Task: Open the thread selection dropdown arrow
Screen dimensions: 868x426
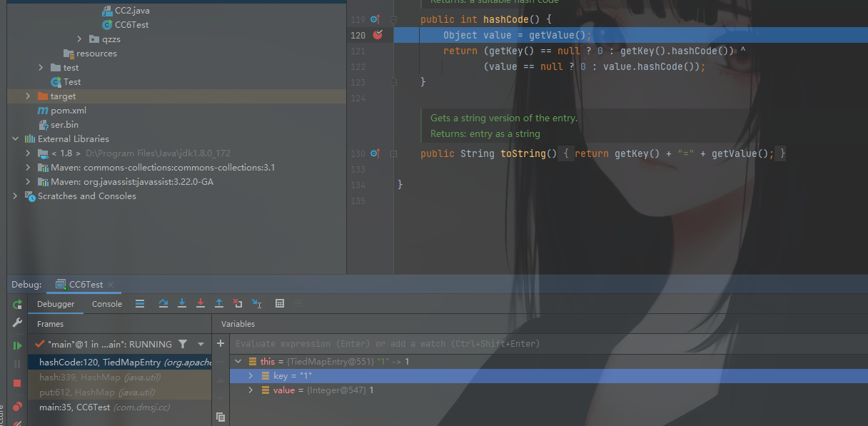Action: (x=201, y=344)
